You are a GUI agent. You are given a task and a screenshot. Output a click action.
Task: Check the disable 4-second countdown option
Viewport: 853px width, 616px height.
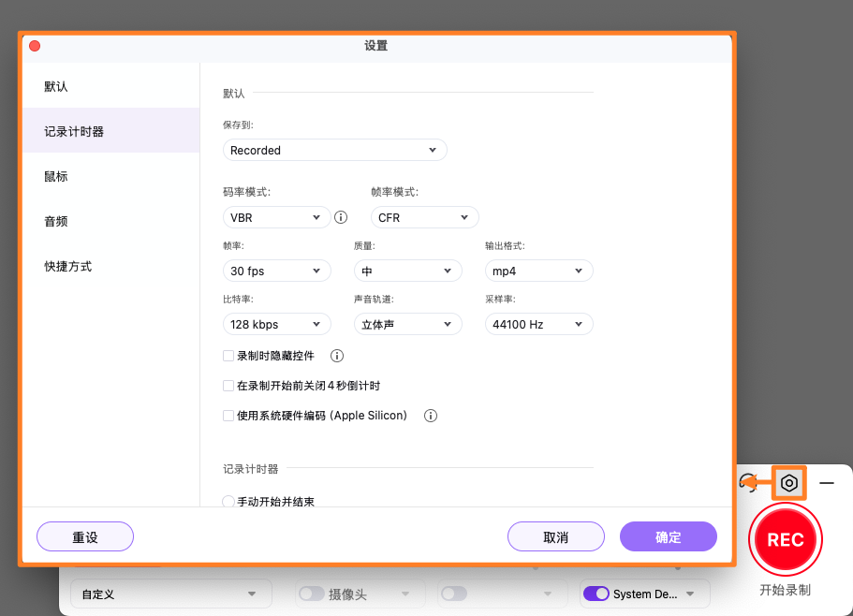pos(228,386)
